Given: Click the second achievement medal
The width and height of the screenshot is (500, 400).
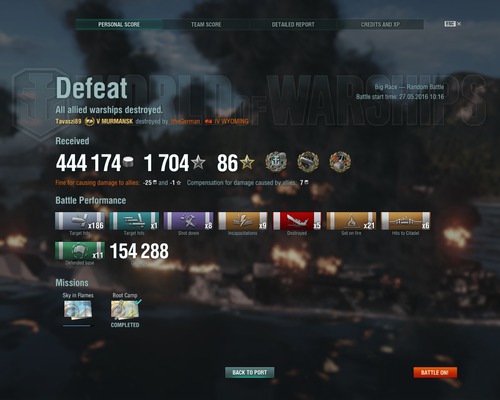Looking at the screenshot, I should [x=308, y=162].
